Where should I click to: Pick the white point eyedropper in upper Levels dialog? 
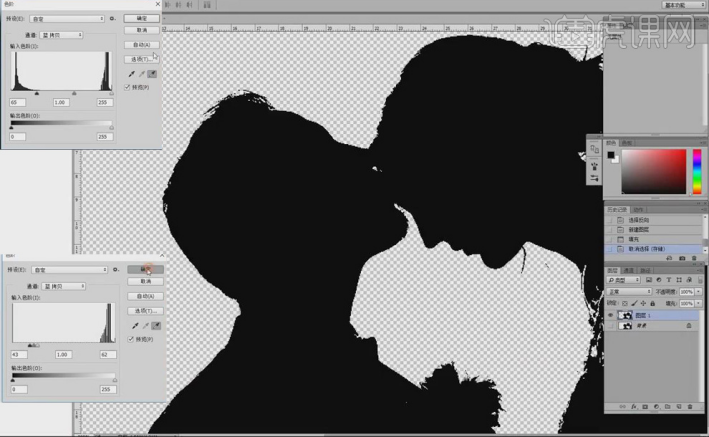click(154, 73)
